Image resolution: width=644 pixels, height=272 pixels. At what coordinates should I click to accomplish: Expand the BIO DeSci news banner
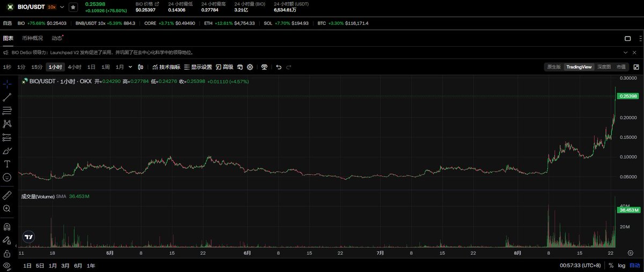click(626, 53)
